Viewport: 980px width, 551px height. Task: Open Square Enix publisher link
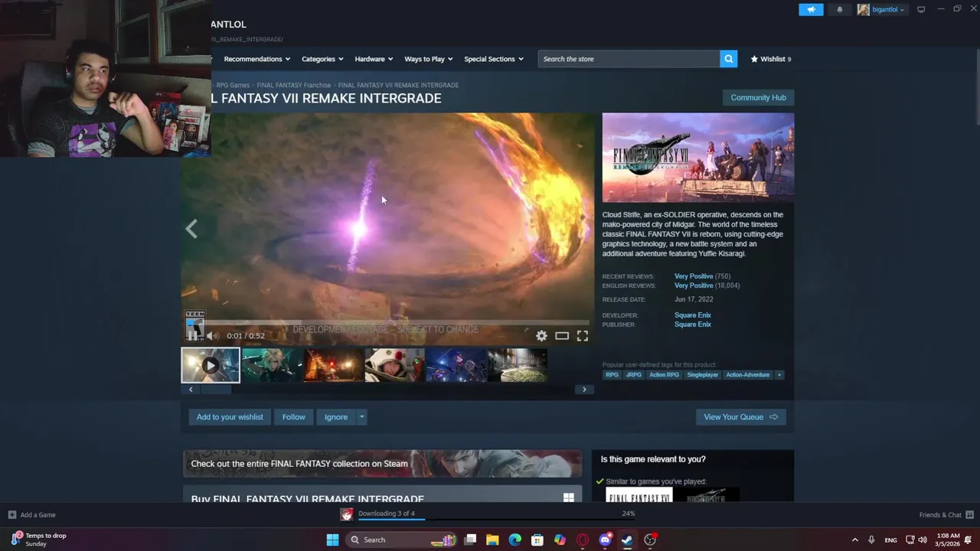[x=693, y=324]
